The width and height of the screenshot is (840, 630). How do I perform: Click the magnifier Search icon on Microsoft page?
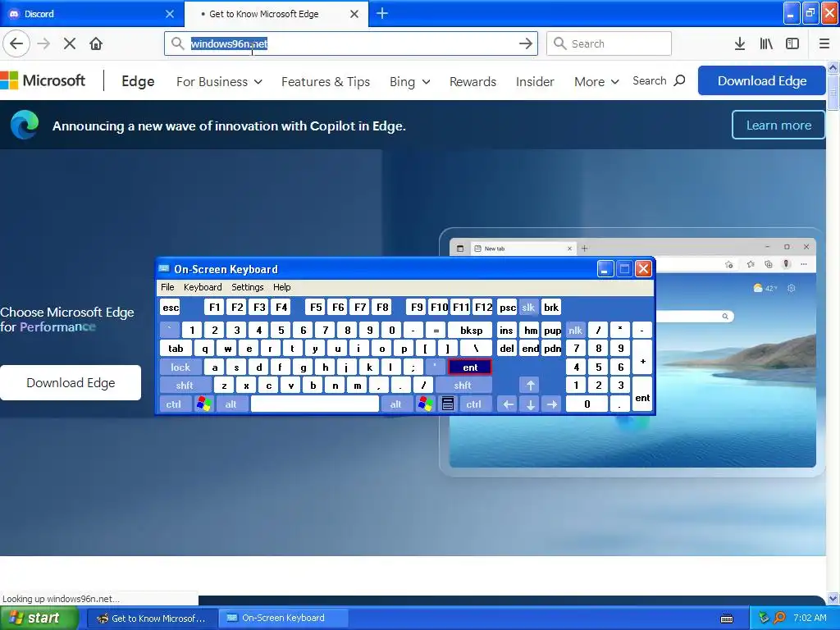point(679,81)
